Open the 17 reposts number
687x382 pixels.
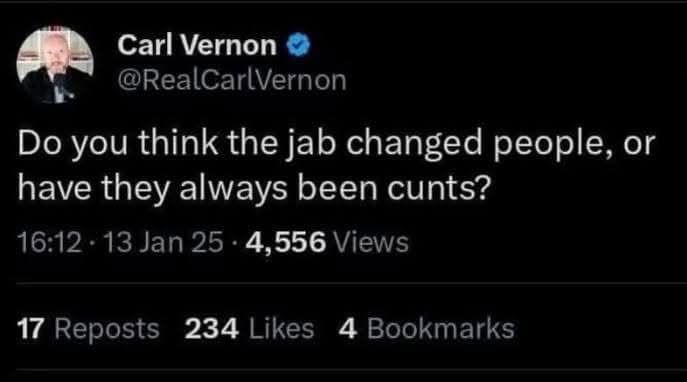tap(31, 329)
